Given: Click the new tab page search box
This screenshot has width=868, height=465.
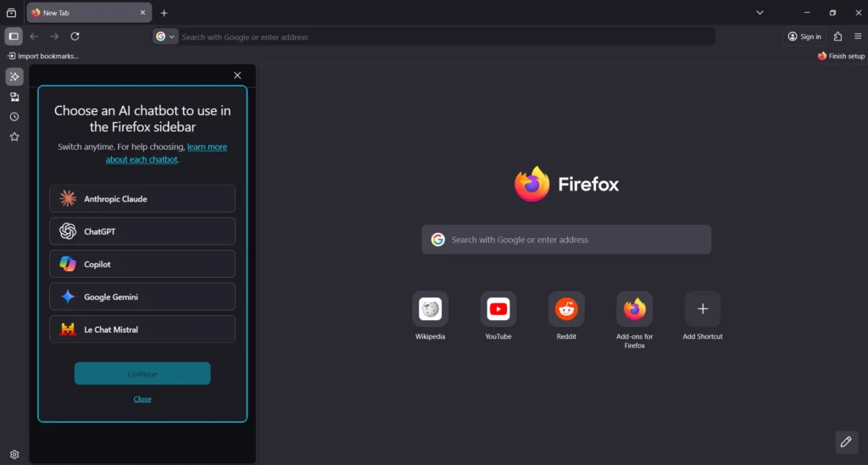Looking at the screenshot, I should pos(566,240).
